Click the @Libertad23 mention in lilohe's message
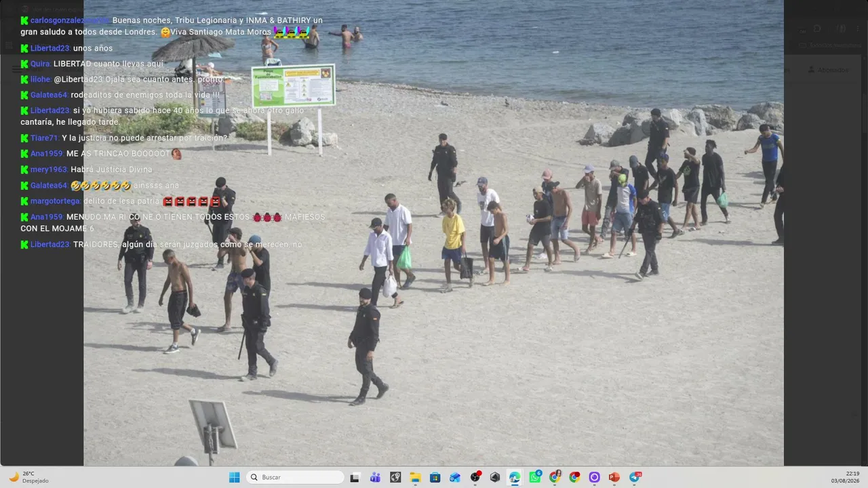The image size is (868, 488). click(78, 79)
